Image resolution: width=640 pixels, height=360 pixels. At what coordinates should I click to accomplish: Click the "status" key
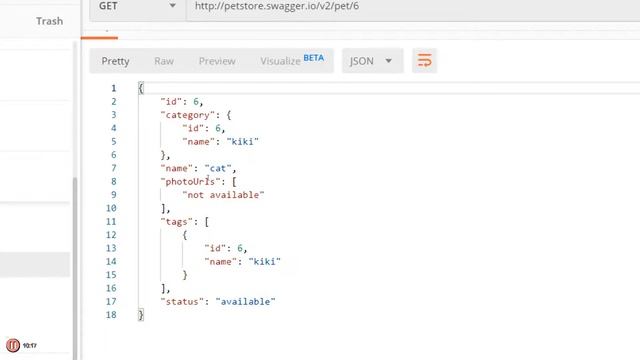[x=182, y=302]
